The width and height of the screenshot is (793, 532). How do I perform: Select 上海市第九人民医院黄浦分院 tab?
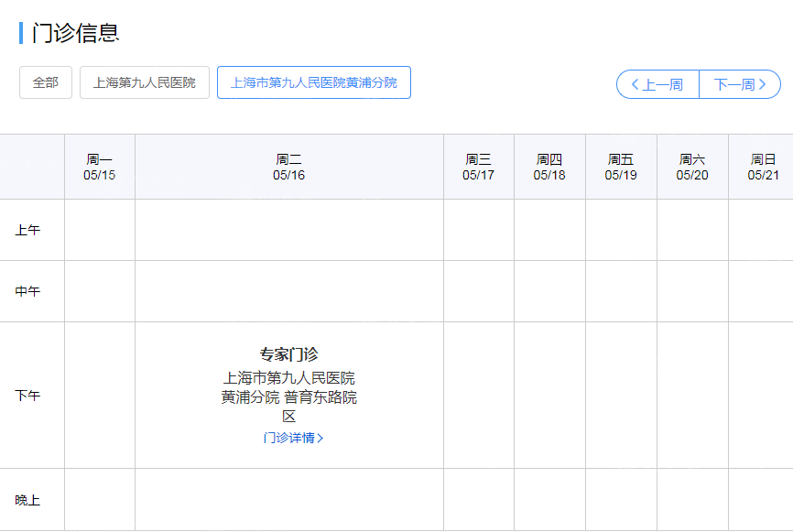[314, 82]
